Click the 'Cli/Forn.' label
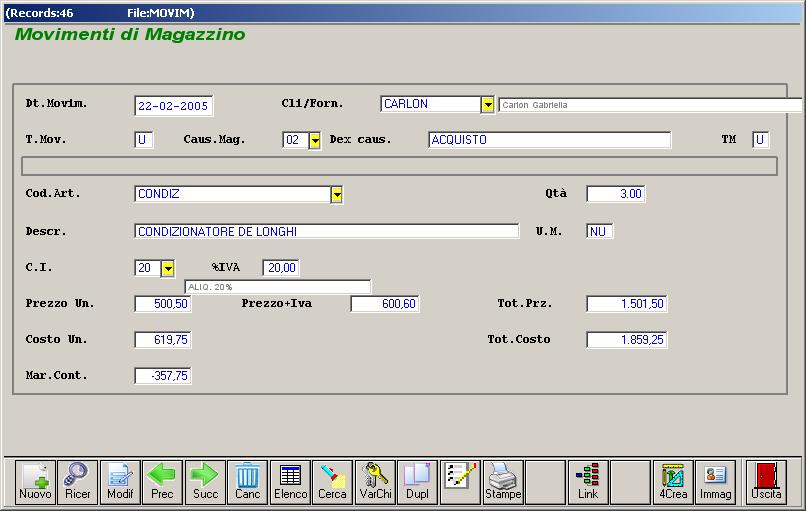 tap(312, 103)
